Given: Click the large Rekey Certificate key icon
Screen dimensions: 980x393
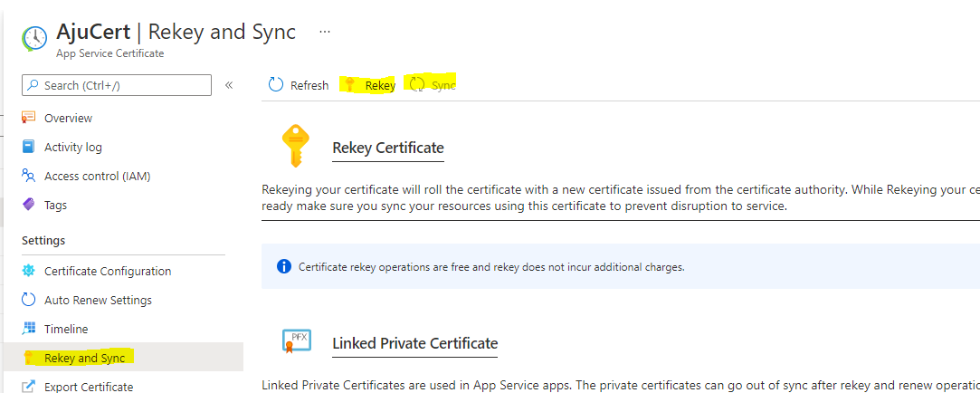Looking at the screenshot, I should tap(295, 145).
